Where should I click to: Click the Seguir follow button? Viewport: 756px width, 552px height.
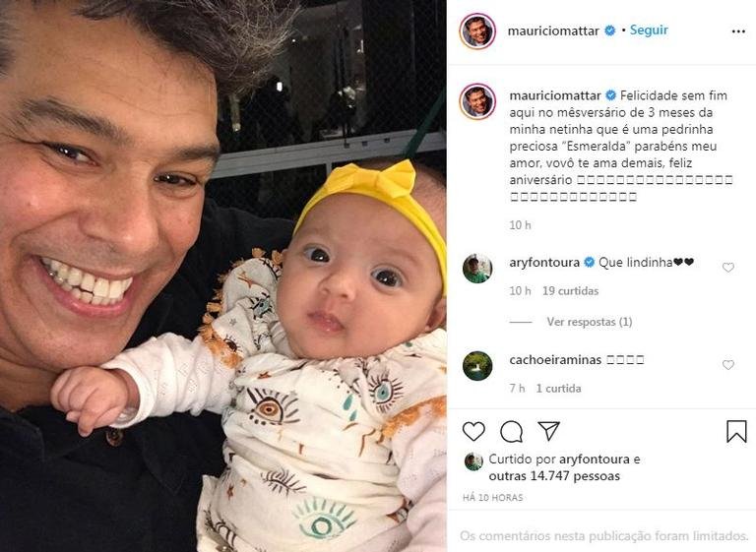[x=649, y=30]
